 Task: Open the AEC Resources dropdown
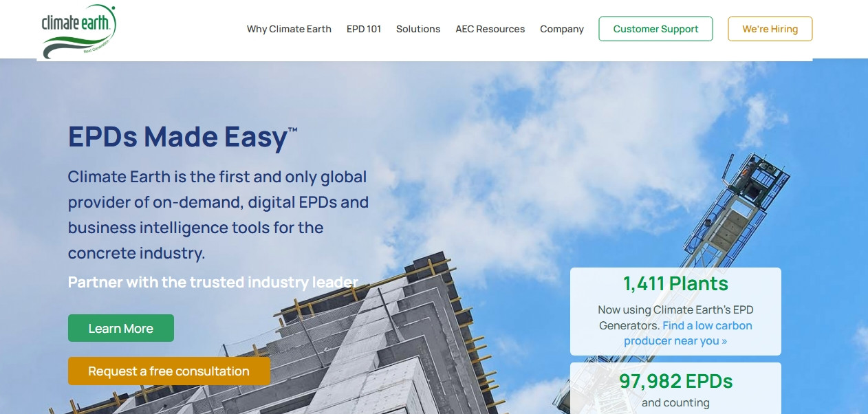pyautogui.click(x=490, y=29)
